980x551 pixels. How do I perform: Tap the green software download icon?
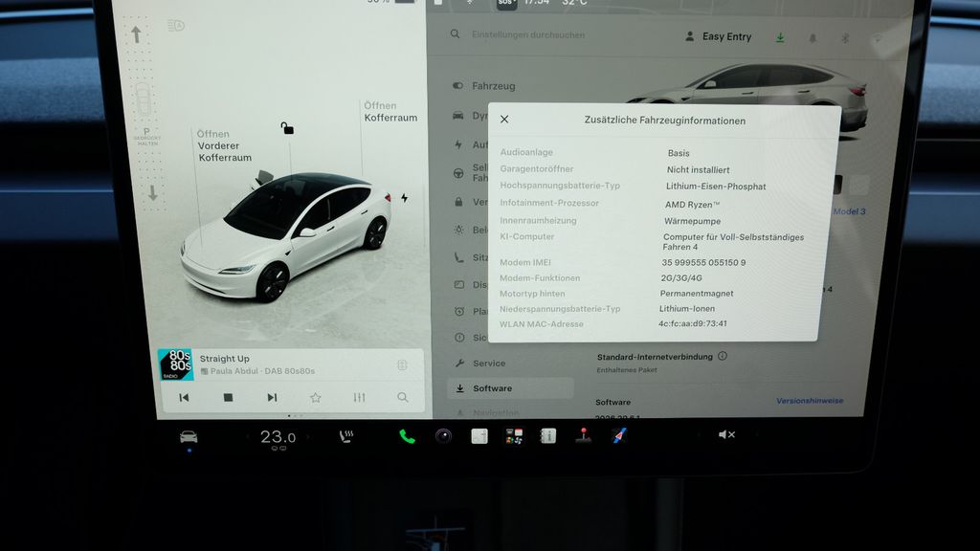[780, 38]
